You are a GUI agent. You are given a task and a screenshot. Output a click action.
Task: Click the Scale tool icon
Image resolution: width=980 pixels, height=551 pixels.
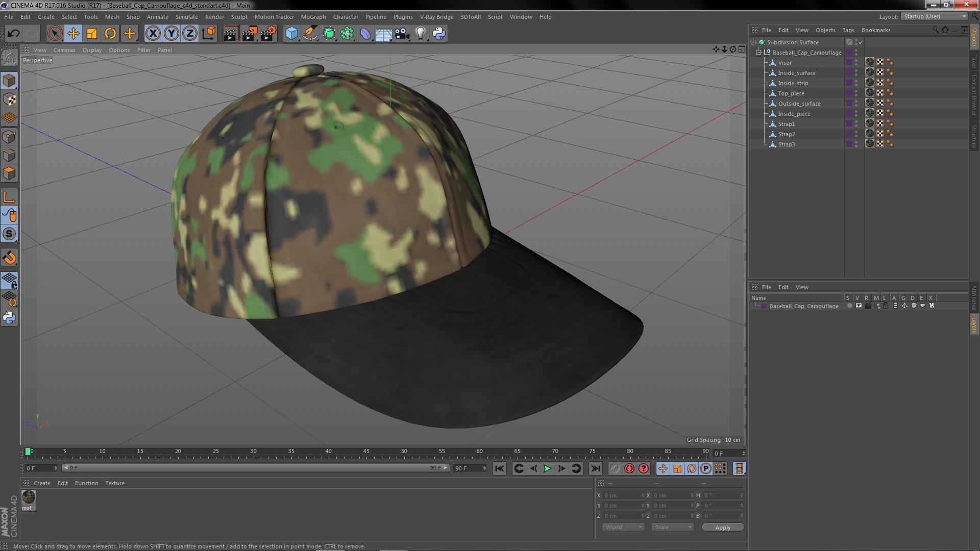[x=92, y=34]
